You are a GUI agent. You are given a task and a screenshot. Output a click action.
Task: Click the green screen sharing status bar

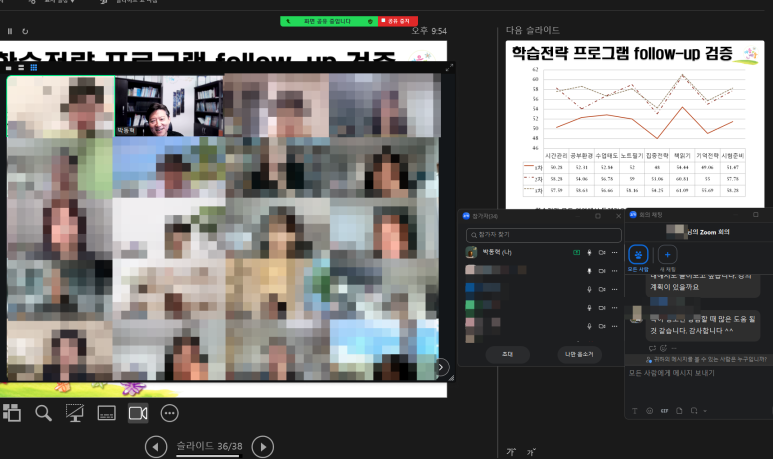pyautogui.click(x=329, y=21)
